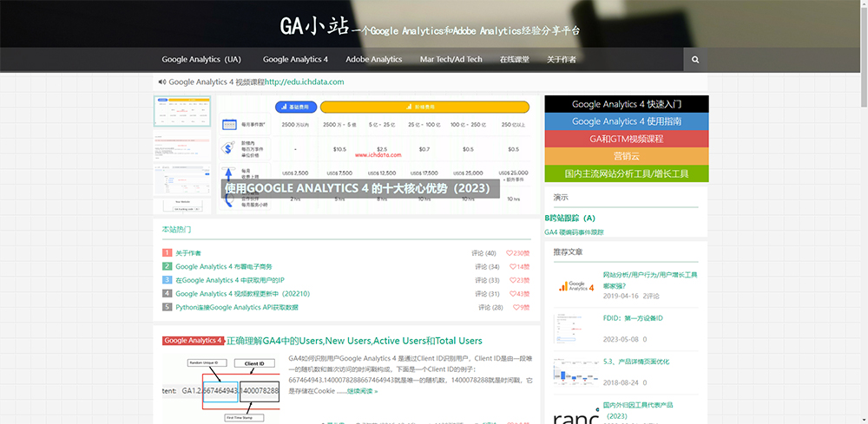The image size is (868, 424).
Task: Open 关于作者 in the navbar
Action: (562, 59)
